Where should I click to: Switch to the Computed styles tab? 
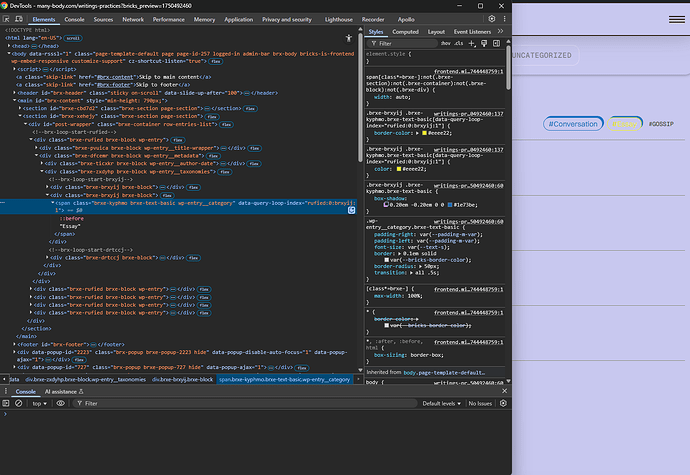[405, 32]
